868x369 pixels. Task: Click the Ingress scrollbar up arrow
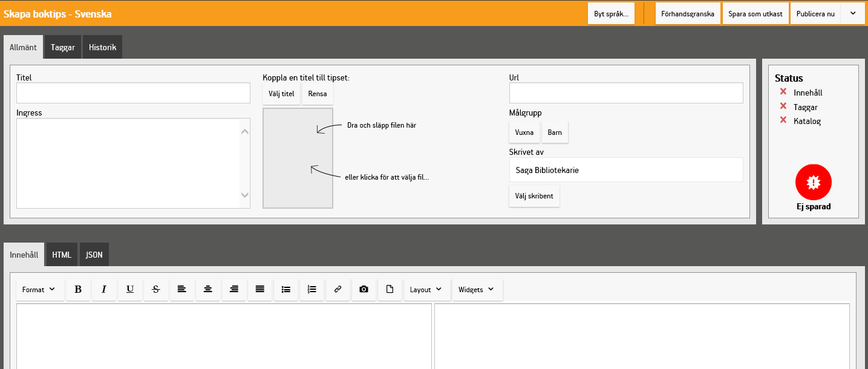point(244,131)
